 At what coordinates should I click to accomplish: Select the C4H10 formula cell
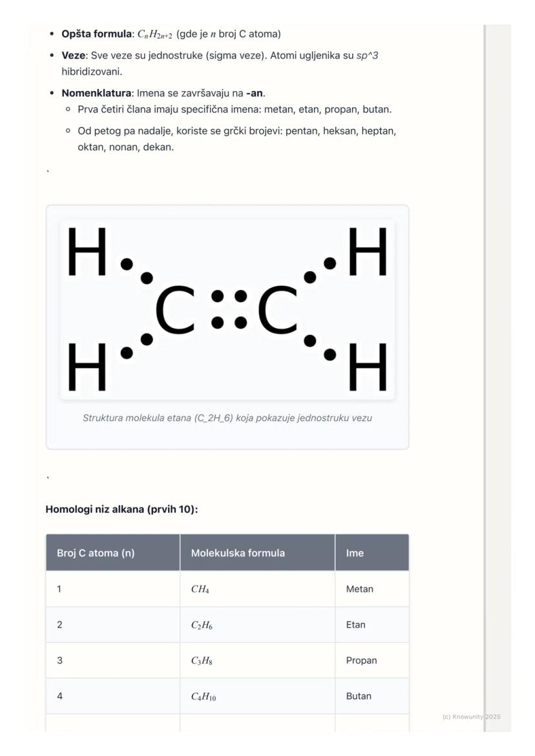pos(204,697)
